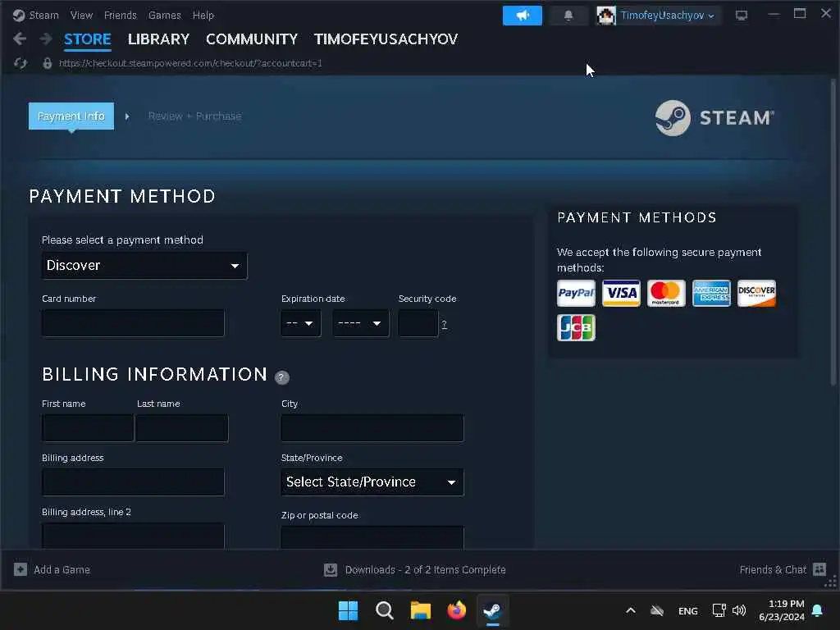Open the expiration month dropdown
840x630 pixels.
tap(301, 323)
